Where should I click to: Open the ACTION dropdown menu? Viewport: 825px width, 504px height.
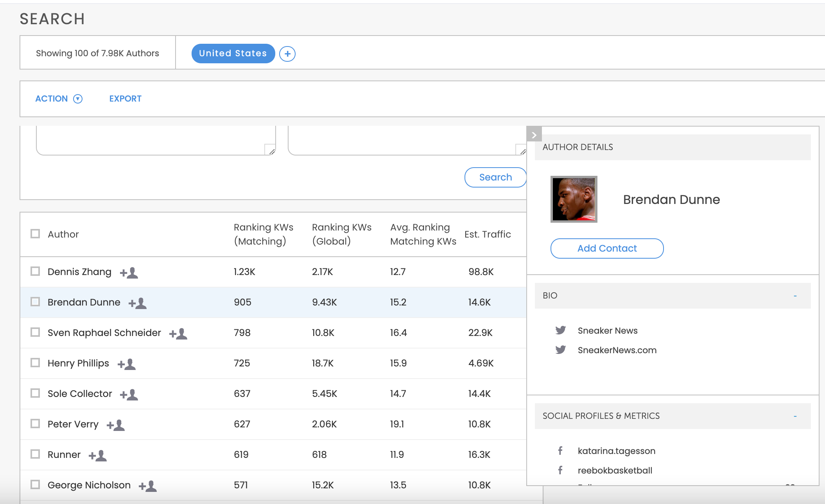point(59,98)
